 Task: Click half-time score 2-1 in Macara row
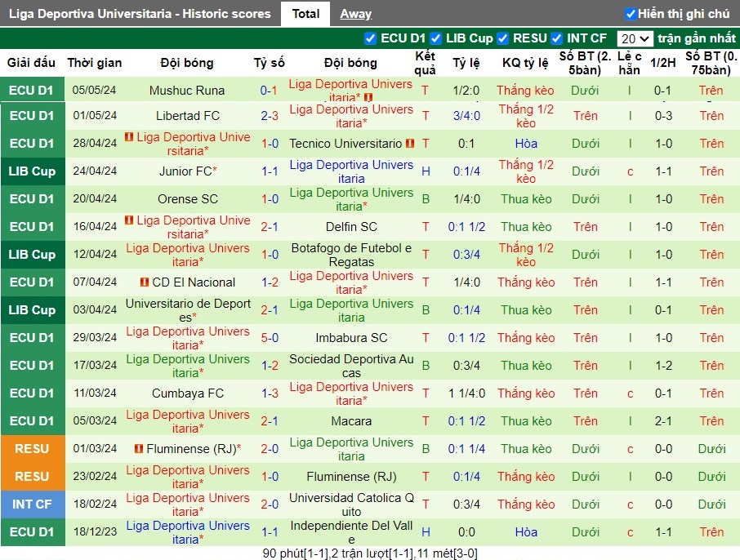[663, 421]
